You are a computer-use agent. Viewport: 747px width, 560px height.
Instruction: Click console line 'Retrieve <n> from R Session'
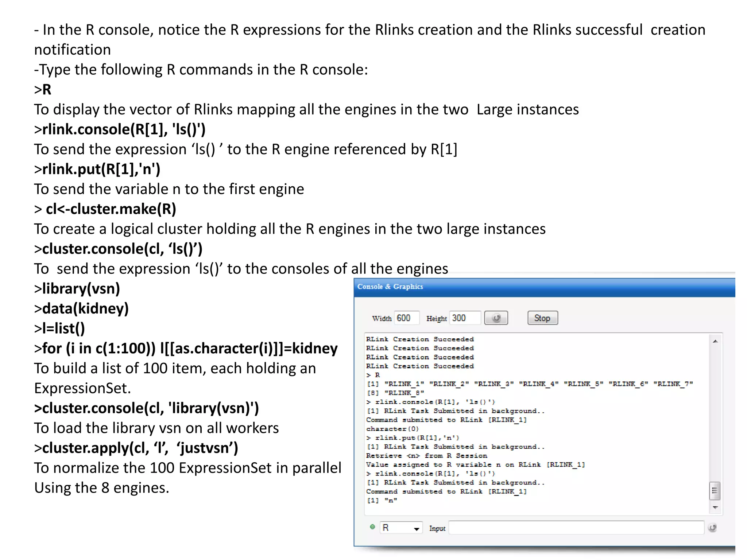tap(427, 455)
